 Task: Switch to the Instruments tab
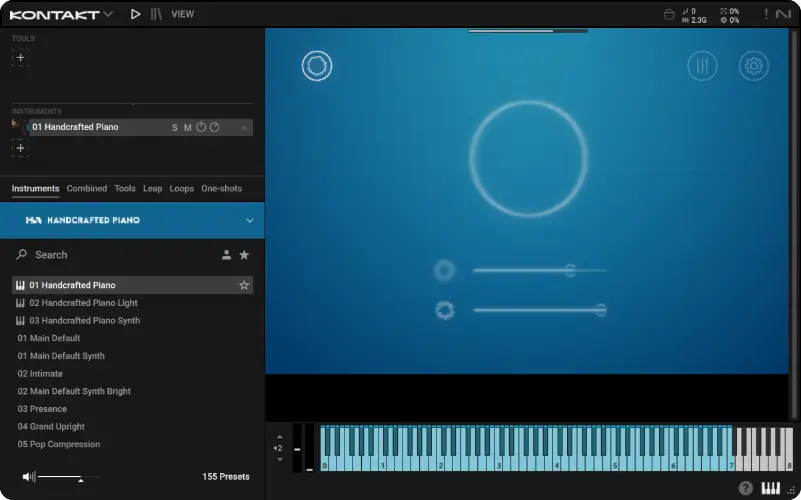point(35,188)
